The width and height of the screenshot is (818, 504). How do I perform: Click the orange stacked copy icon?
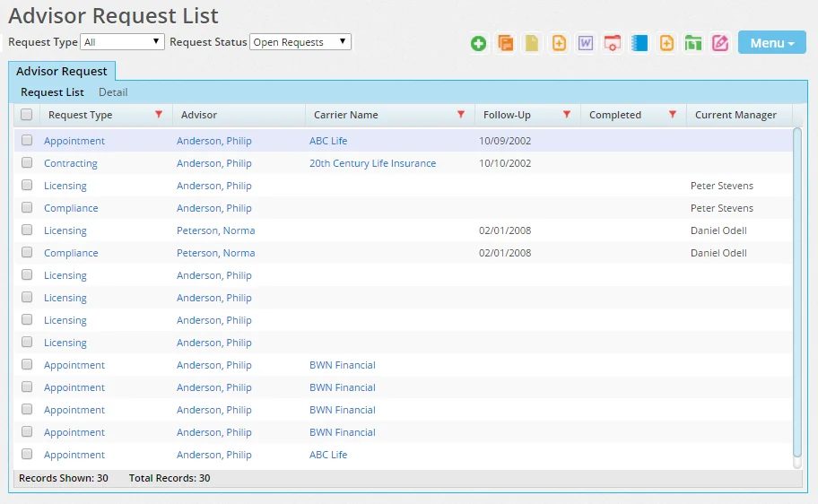coord(506,43)
